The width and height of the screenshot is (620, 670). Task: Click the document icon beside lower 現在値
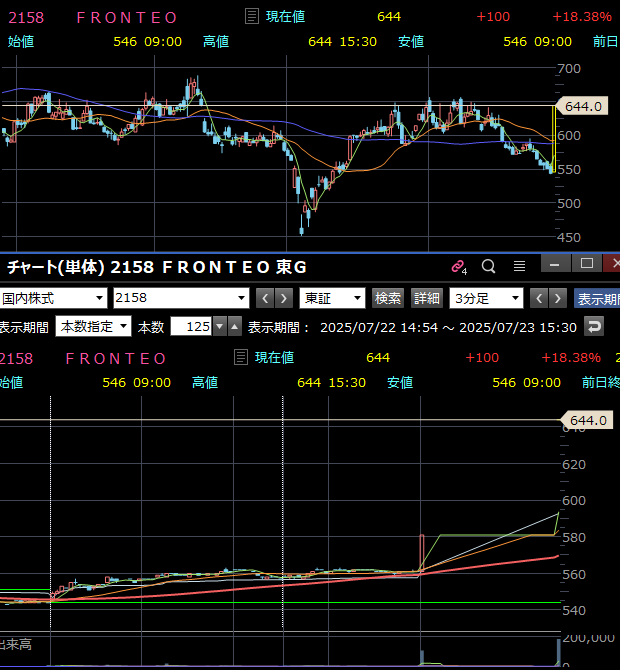click(x=241, y=357)
